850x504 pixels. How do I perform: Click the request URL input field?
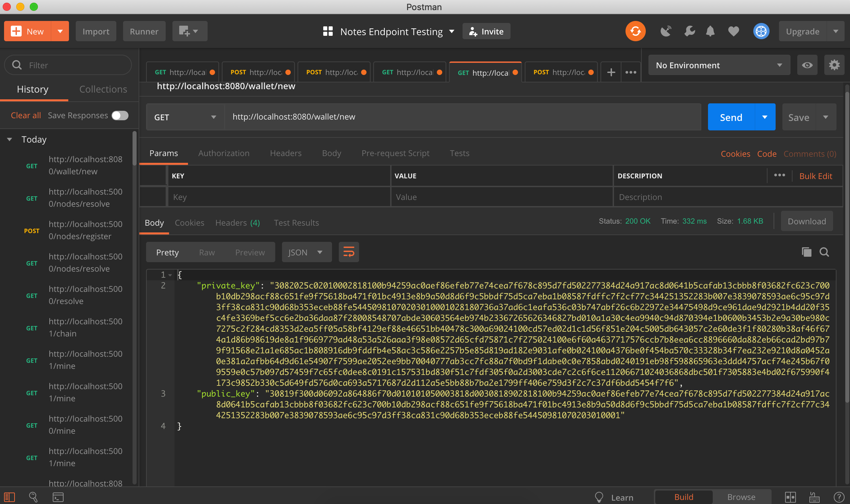coord(463,117)
